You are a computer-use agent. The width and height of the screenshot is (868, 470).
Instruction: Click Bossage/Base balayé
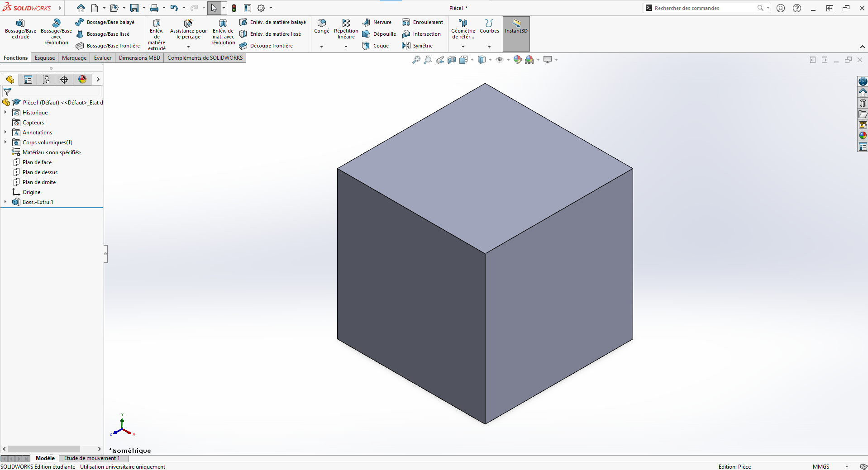tap(105, 22)
